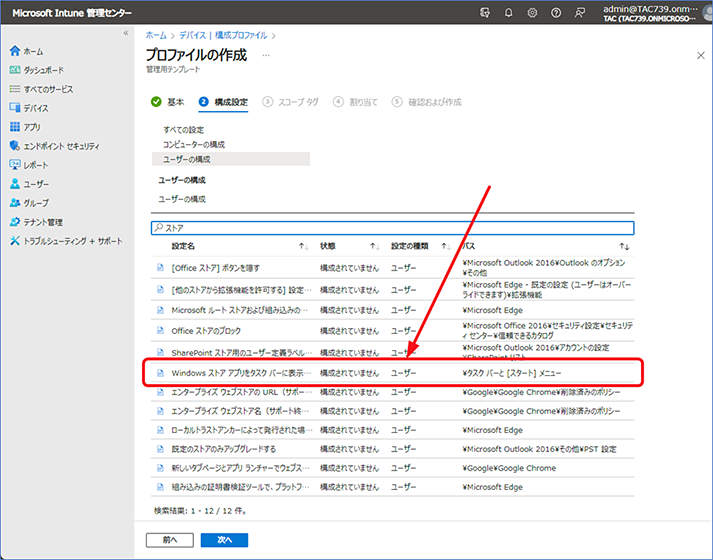This screenshot has width=713, height=560.
Task: Open the グループ sidebar item
Action: click(x=29, y=203)
